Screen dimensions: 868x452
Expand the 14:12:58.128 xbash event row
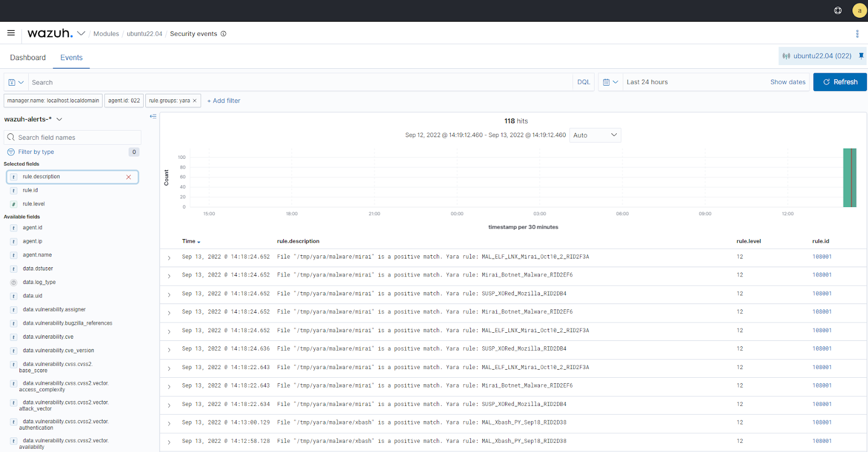pyautogui.click(x=169, y=442)
